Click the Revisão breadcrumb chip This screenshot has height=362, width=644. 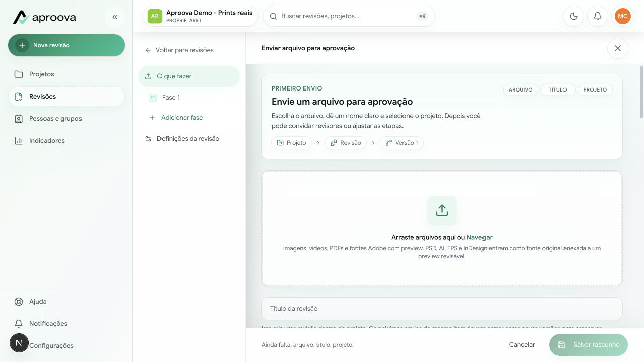[x=346, y=143]
